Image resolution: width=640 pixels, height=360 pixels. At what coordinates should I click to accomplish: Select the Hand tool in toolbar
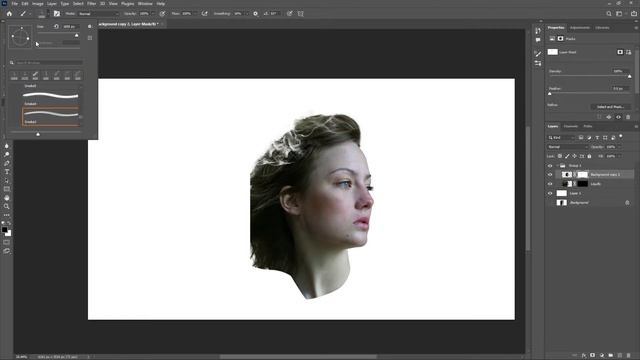tap(7, 198)
